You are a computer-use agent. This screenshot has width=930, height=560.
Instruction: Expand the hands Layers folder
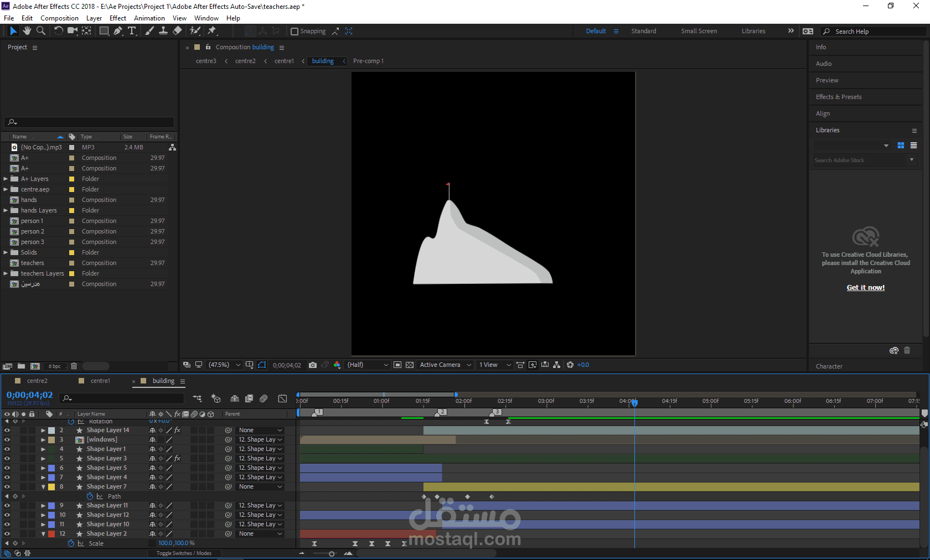[x=6, y=210]
